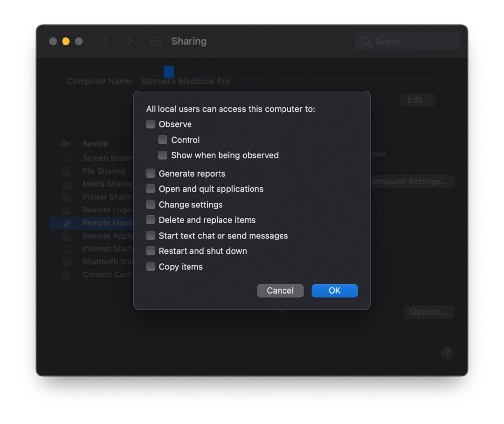
Task: Click the magnifying glass search icon
Action: [x=366, y=41]
